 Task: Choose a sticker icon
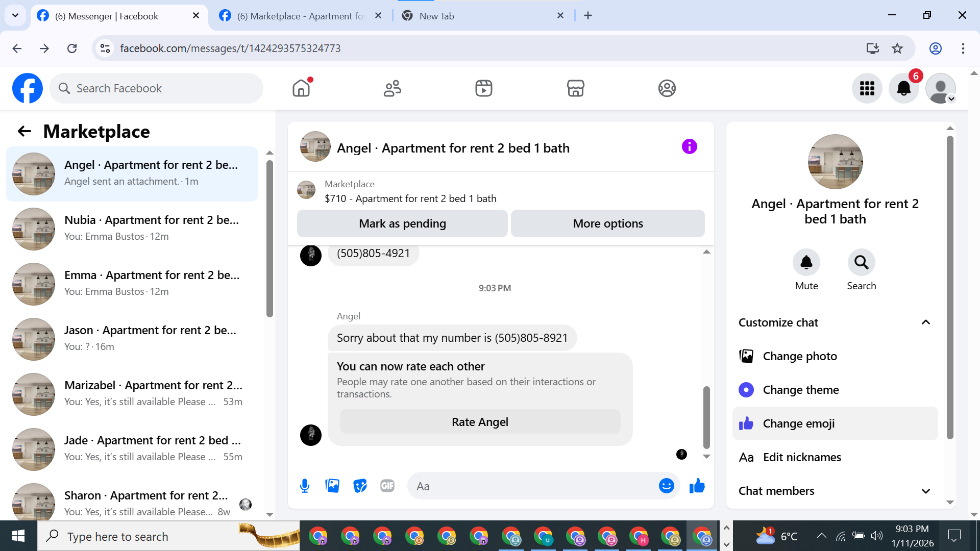(360, 486)
